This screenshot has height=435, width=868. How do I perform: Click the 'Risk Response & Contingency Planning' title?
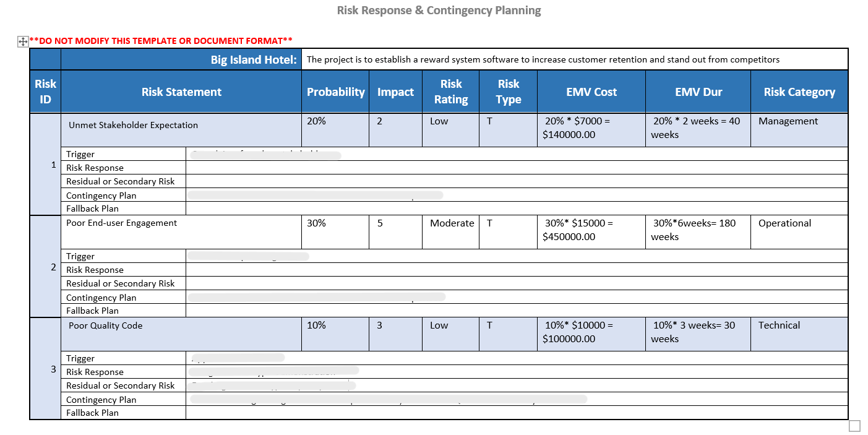coord(439,11)
